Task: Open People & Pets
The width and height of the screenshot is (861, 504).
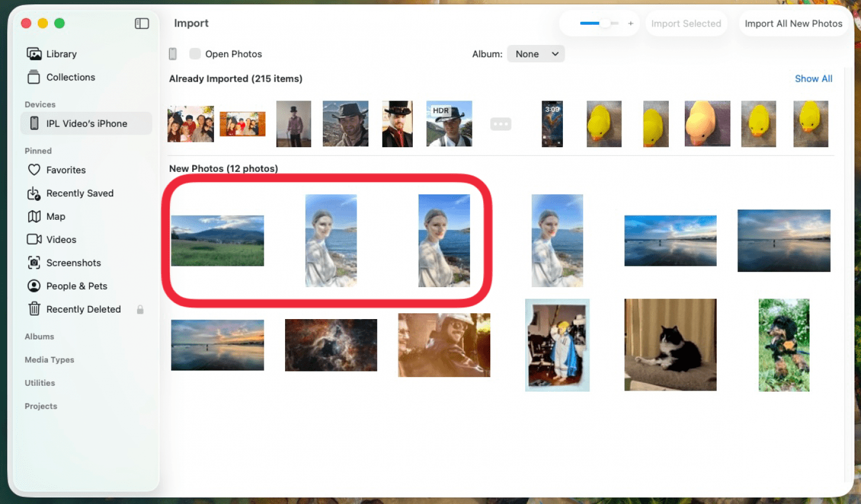Action: pos(76,286)
